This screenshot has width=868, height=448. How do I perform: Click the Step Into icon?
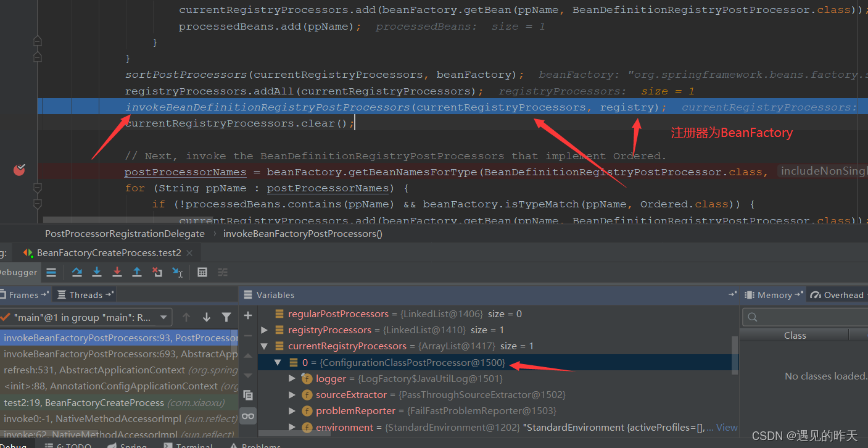(x=97, y=272)
